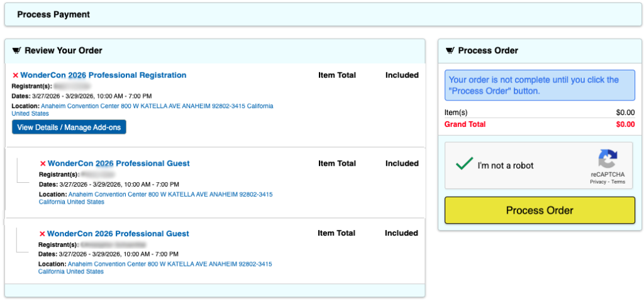Open WonderCon 2026 Professional Registration title link
Image resolution: width=644 pixels, height=301 pixels.
[103, 75]
